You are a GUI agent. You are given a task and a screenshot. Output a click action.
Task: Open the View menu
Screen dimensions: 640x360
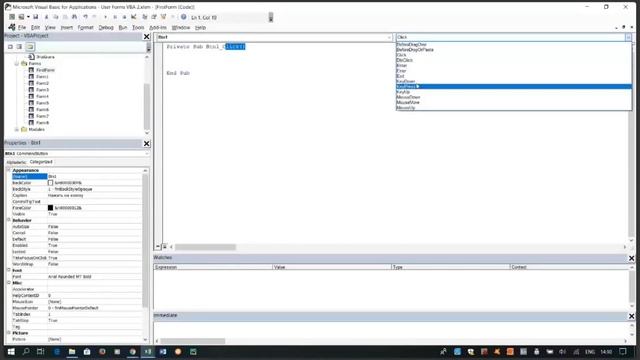coord(50,27)
